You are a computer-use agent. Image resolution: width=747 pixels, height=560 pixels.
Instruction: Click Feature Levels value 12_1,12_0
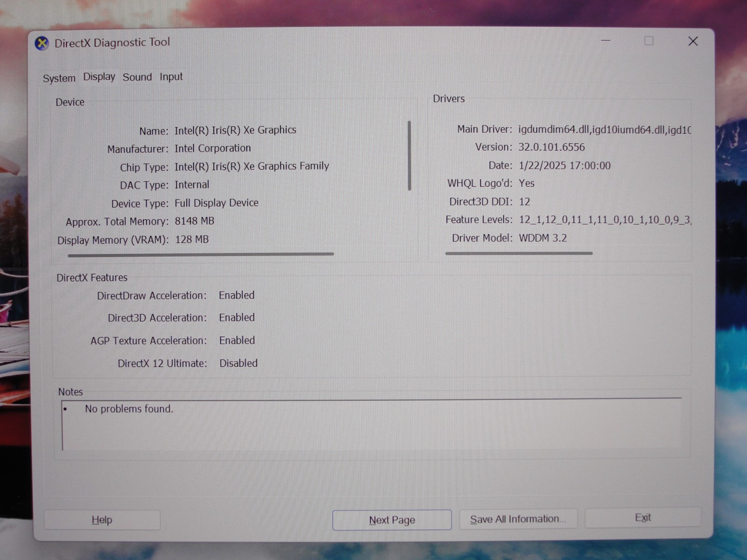click(605, 220)
